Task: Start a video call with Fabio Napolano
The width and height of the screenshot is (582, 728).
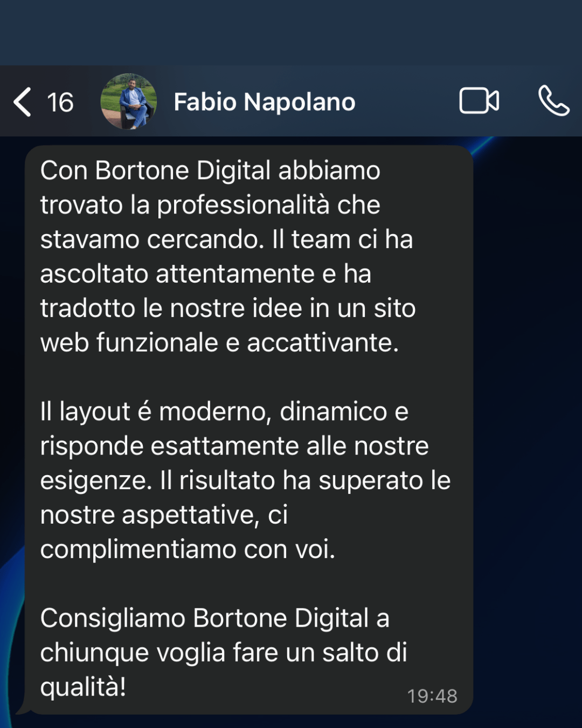Action: click(x=479, y=101)
